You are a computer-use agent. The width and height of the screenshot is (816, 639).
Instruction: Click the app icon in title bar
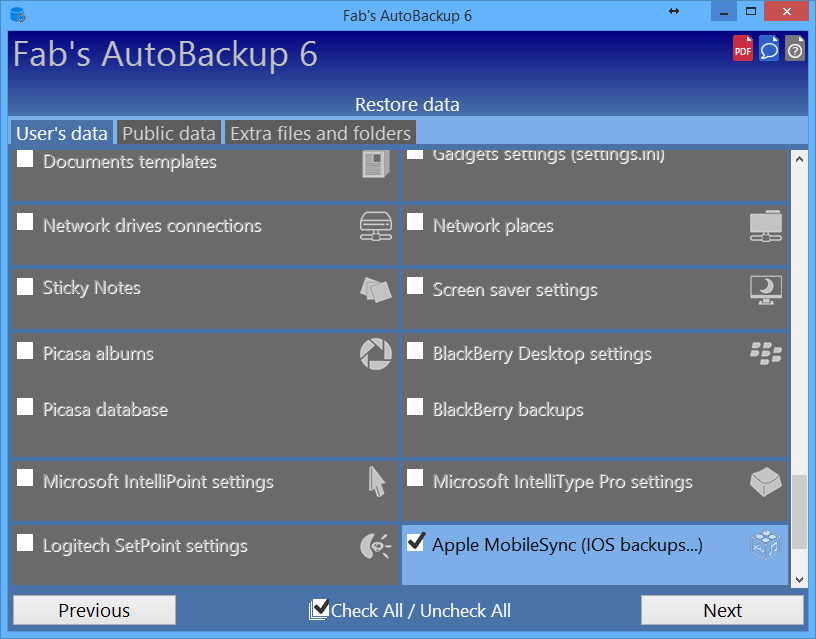pos(18,15)
